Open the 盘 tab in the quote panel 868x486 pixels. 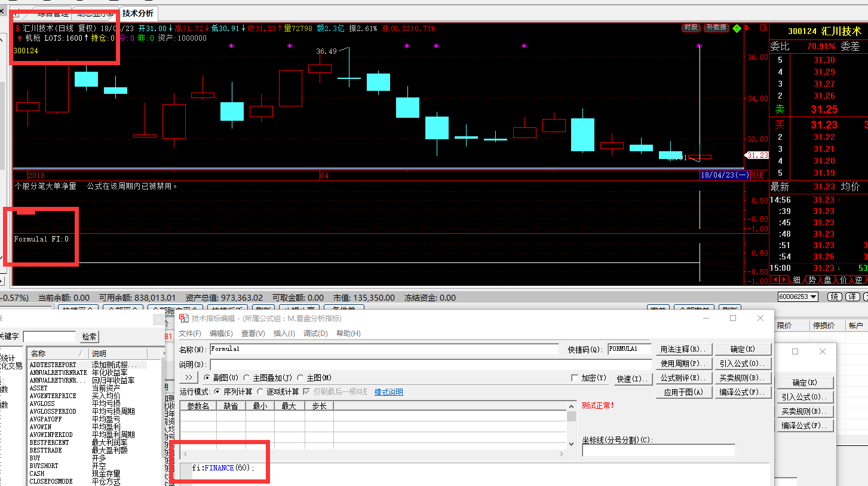coord(828,280)
